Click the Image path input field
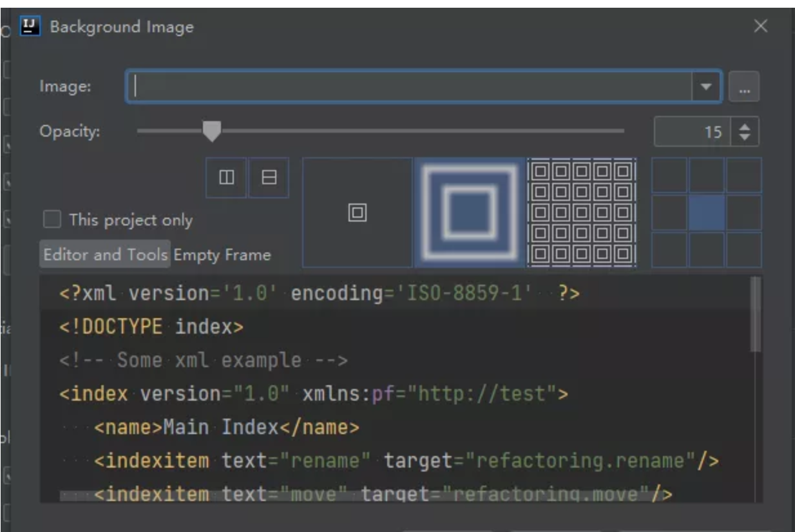The height and width of the screenshot is (532, 795). coord(409,86)
